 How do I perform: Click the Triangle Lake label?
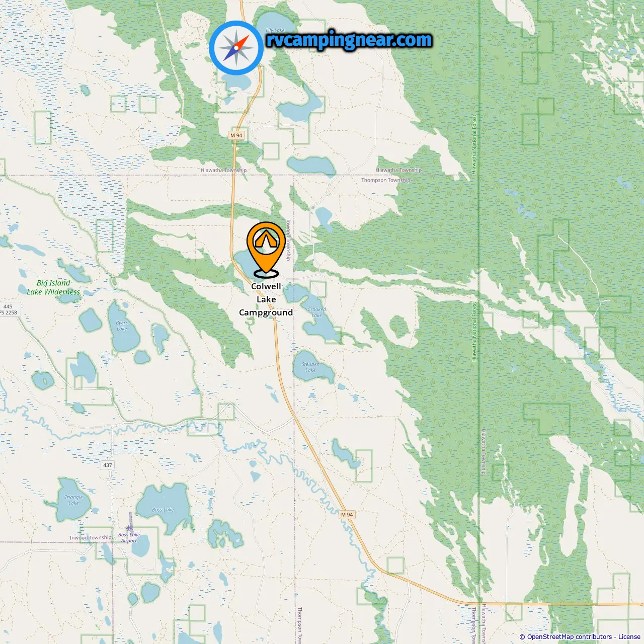(73, 500)
